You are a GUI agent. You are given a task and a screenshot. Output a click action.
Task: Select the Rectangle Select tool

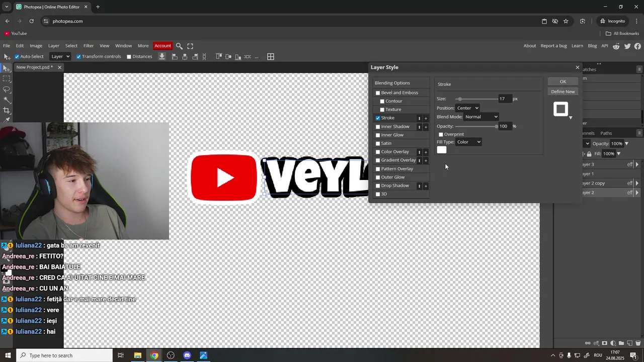coord(7,79)
